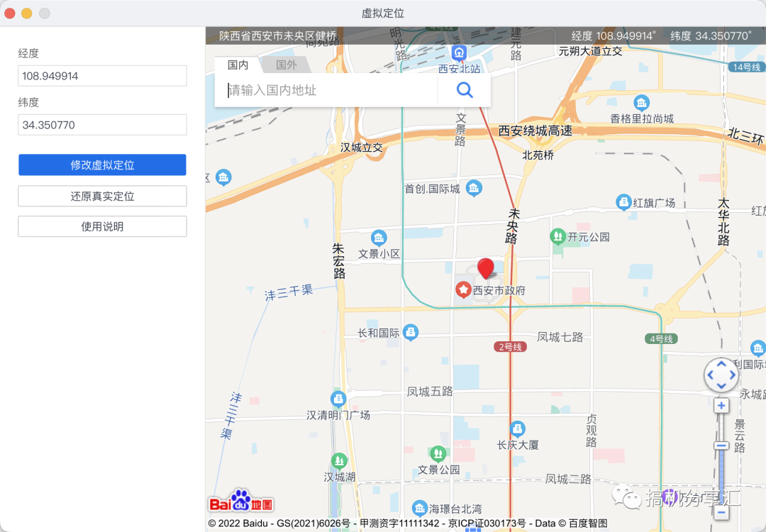Click the 纬度 latitude input field

[x=102, y=125]
